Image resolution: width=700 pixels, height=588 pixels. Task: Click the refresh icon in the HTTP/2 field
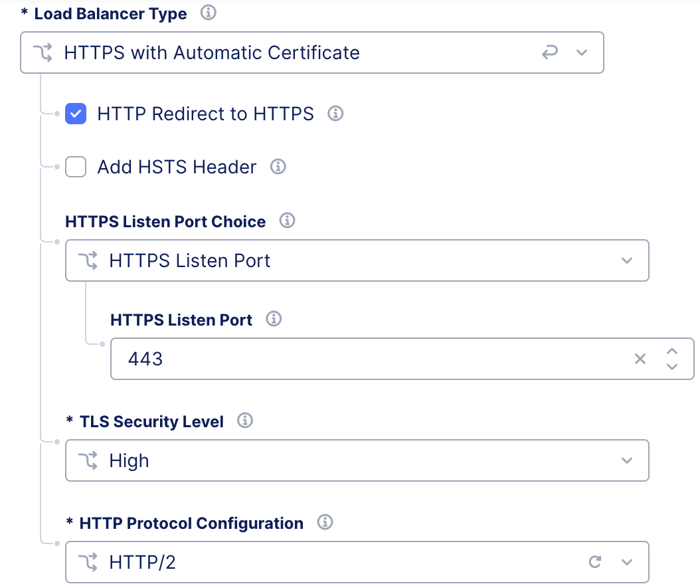[594, 561]
